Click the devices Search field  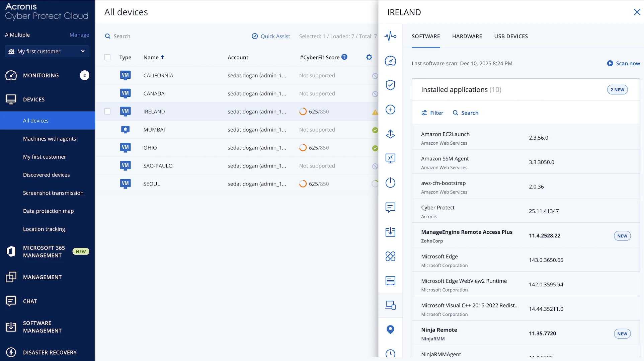point(118,36)
